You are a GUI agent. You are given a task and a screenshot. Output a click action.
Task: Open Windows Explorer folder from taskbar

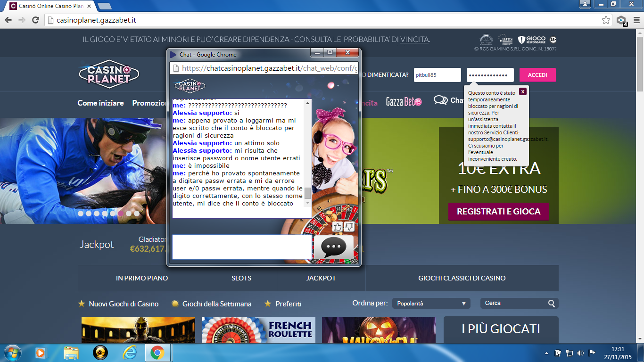[x=71, y=353]
